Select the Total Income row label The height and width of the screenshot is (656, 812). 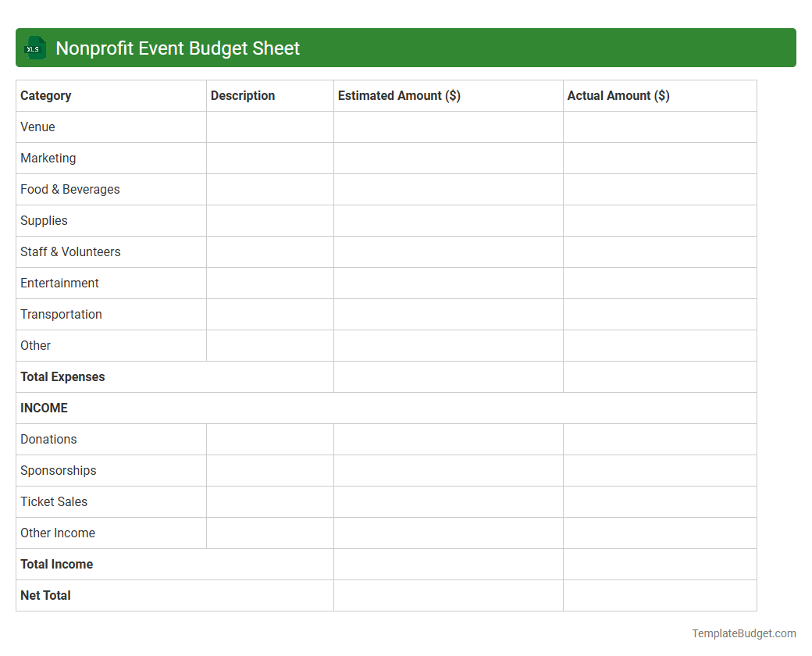(56, 564)
